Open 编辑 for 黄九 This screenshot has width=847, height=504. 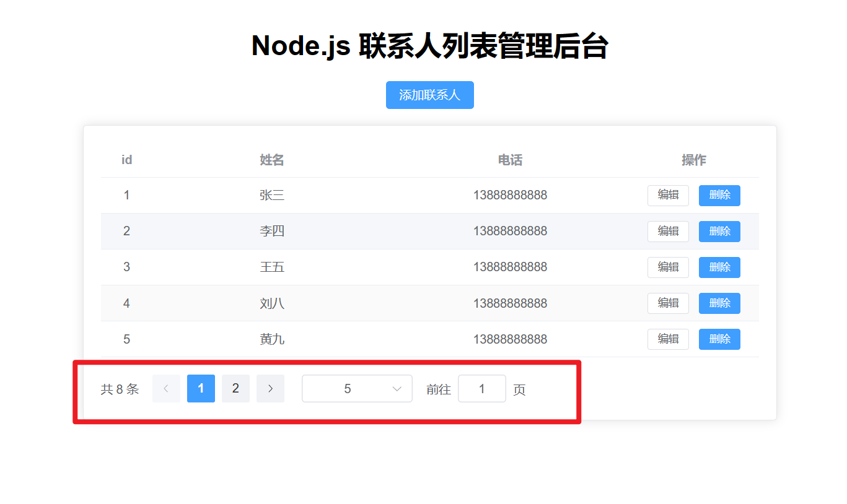coord(668,339)
